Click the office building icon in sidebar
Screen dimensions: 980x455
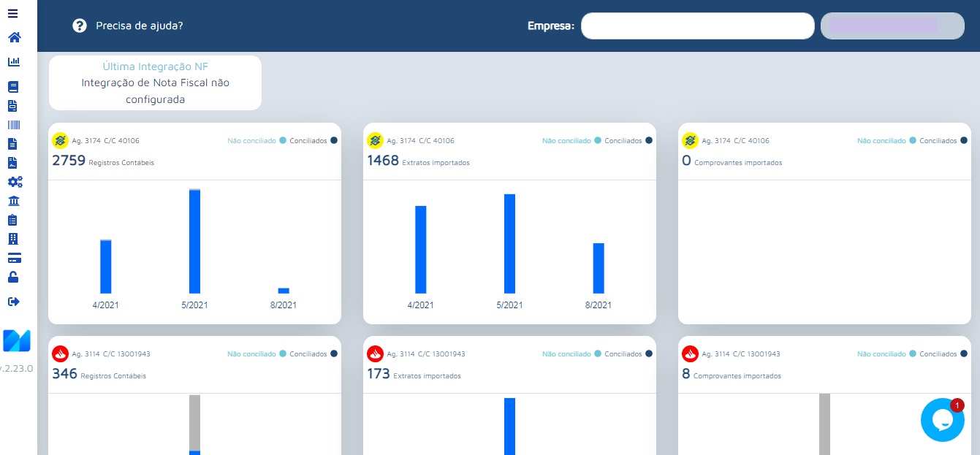tap(12, 239)
